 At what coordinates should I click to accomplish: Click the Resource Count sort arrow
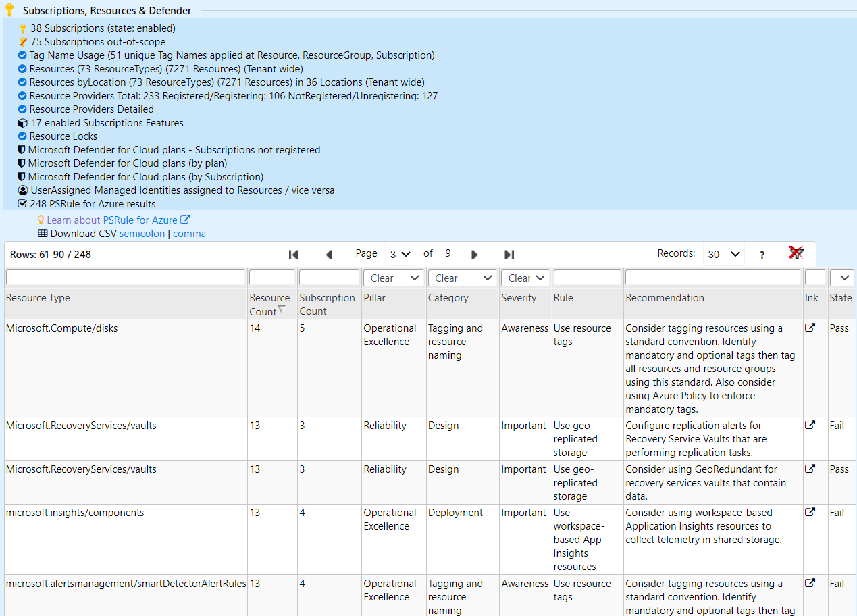coord(282,309)
